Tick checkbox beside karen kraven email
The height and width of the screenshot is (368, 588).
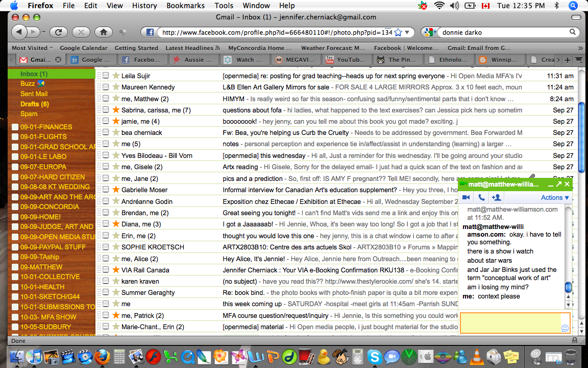[x=106, y=281]
